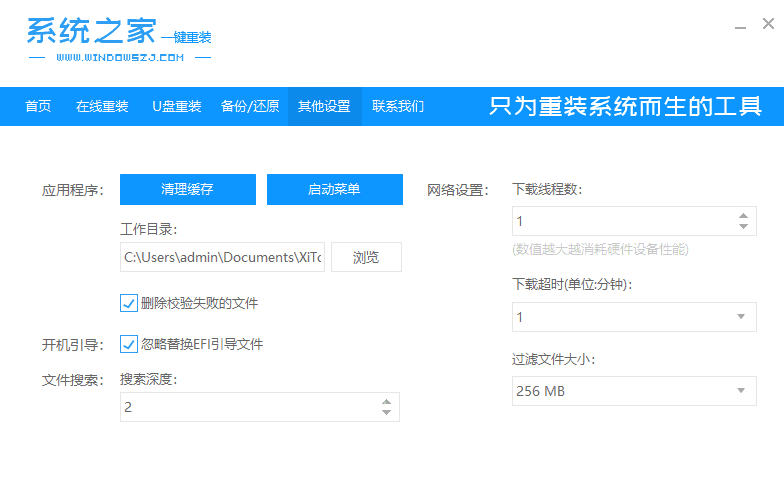Expand the 下载超时 dropdown

click(x=741, y=318)
